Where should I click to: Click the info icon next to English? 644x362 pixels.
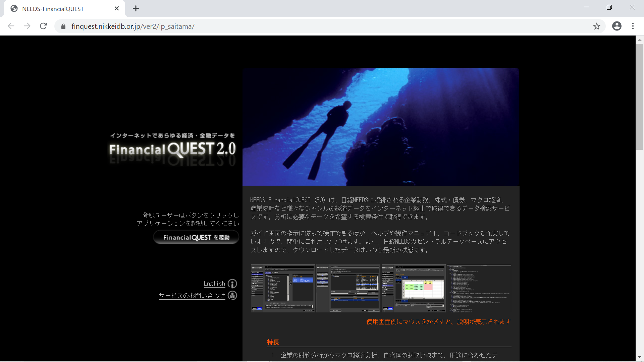pyautogui.click(x=232, y=284)
